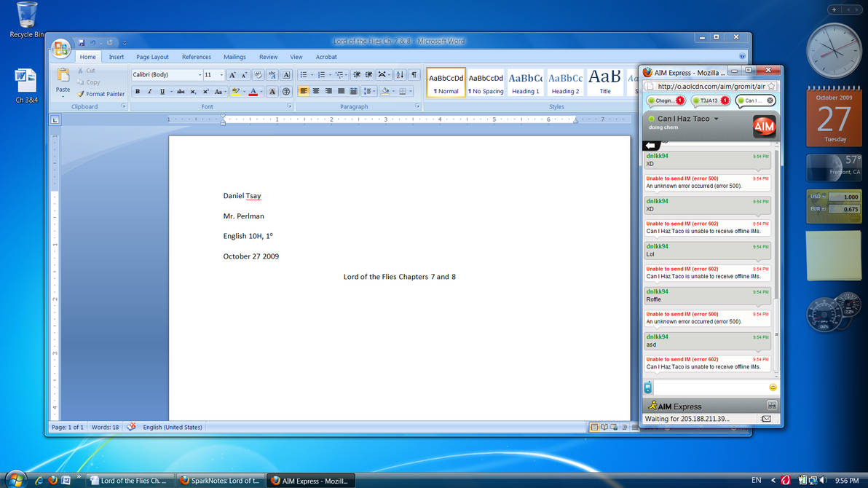This screenshot has height=488, width=868.
Task: Bookmark the AIM page with the star
Action: tap(771, 87)
